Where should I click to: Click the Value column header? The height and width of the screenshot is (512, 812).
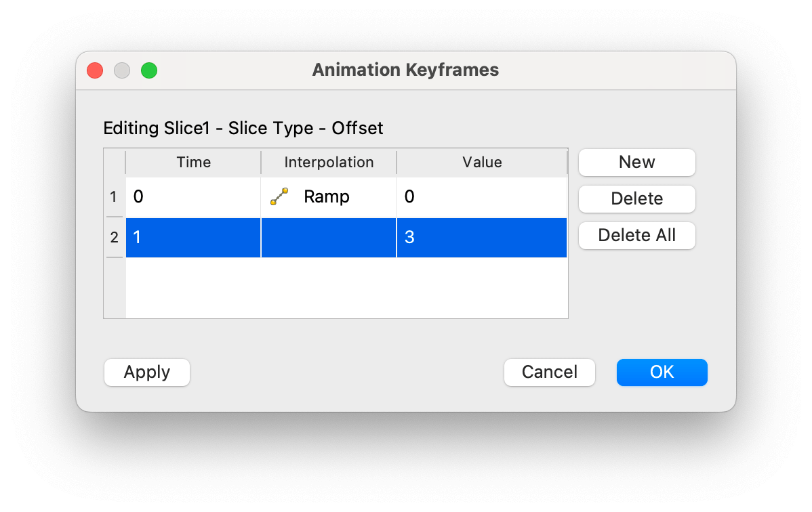tap(481, 163)
